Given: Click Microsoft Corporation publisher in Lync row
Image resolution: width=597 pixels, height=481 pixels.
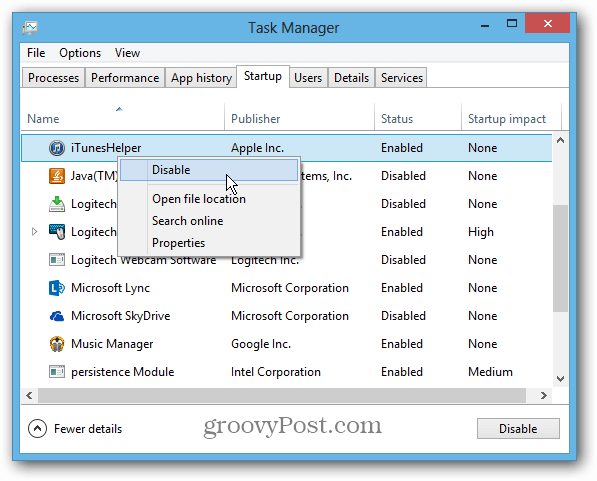Looking at the screenshot, I should point(290,288).
